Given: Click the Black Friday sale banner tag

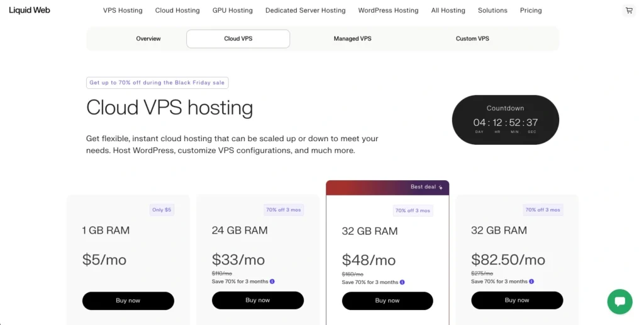Looking at the screenshot, I should pyautogui.click(x=157, y=83).
